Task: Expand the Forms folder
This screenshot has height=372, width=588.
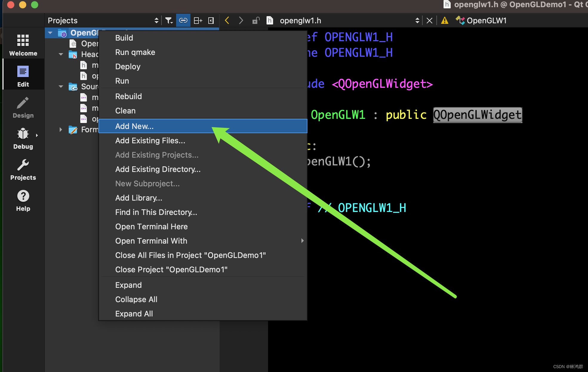Action: (x=61, y=130)
